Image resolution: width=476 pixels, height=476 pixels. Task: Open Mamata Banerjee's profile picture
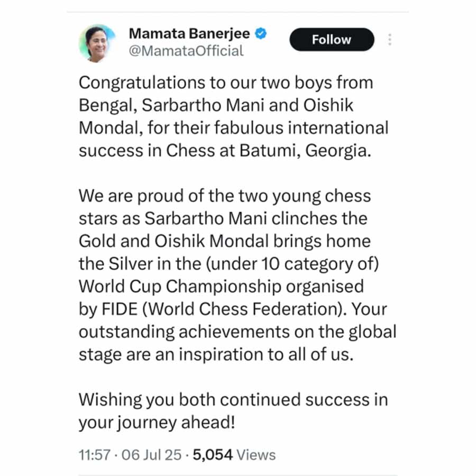97,43
